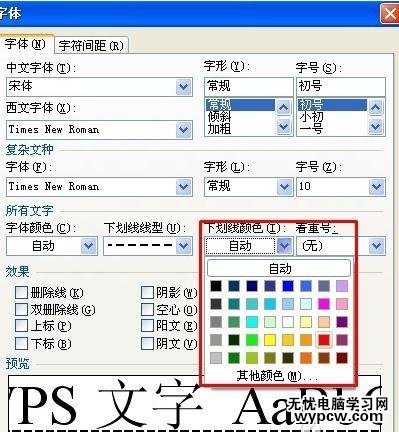The image size is (399, 432).
Task: Click the 字形(Y) input field showing 常规
Action: coord(249,86)
